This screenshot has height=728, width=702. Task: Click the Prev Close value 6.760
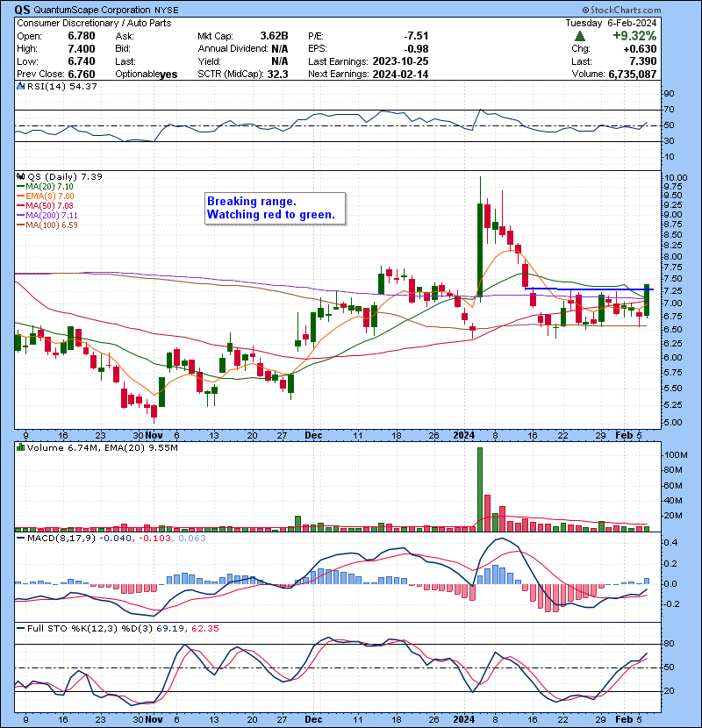tap(82, 75)
